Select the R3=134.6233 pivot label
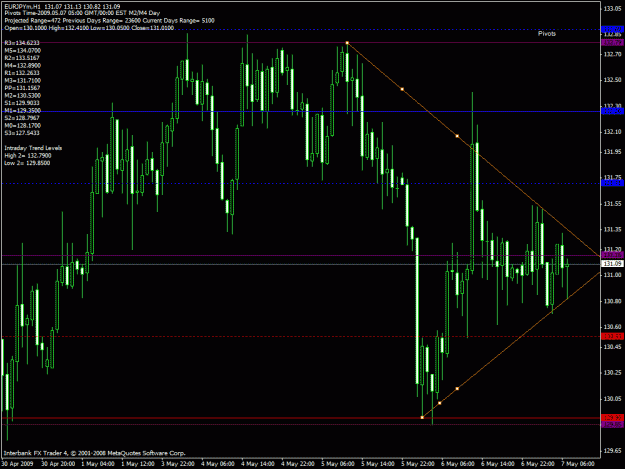The image size is (625, 469). coord(22,43)
